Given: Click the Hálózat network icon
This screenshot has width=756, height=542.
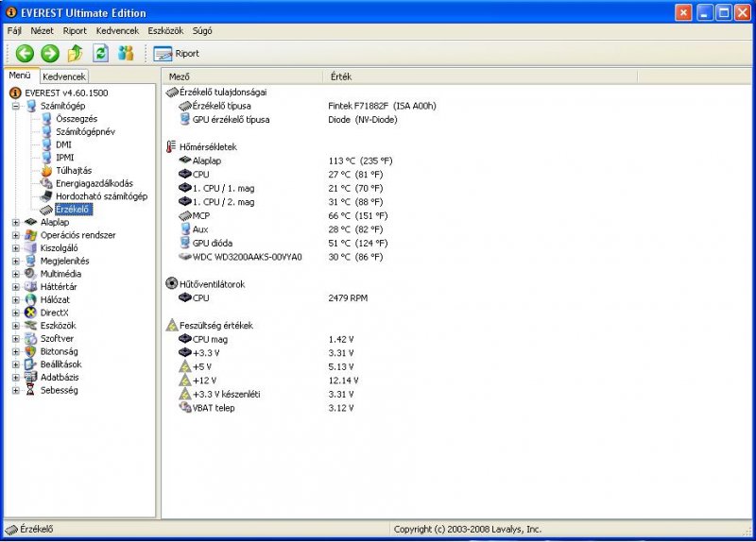Looking at the screenshot, I should pyautogui.click(x=31, y=299).
